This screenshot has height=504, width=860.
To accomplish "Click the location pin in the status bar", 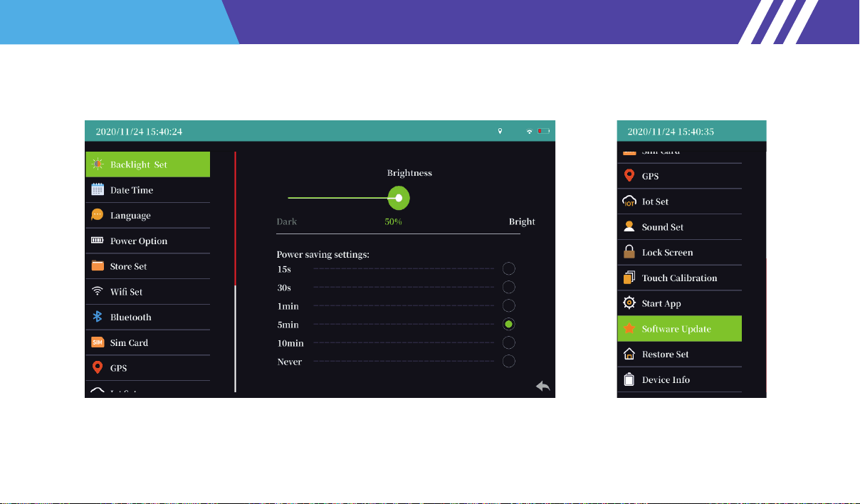I will point(500,131).
